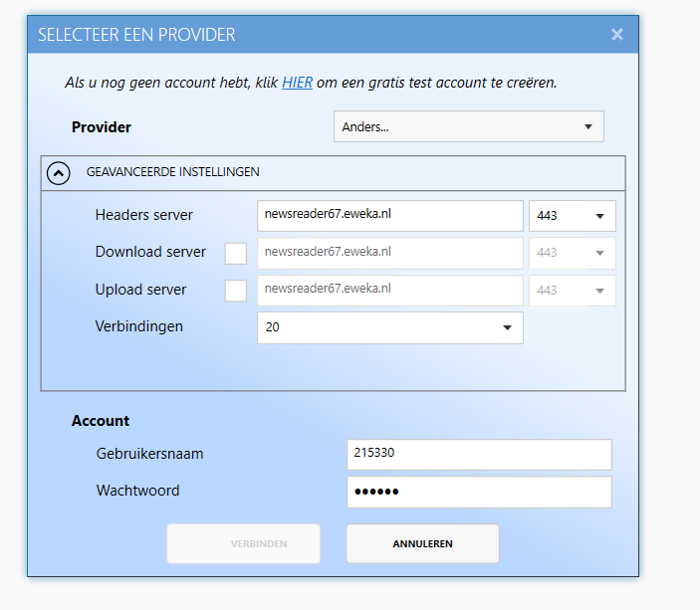Open the Verbindingen dropdown showing 20
This screenshot has height=610, width=700.
click(389, 327)
